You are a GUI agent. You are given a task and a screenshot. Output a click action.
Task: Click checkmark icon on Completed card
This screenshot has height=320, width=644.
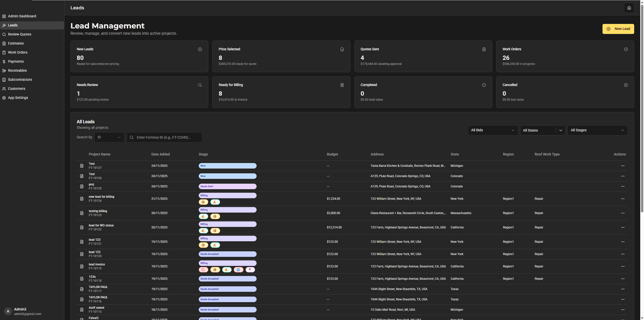[x=484, y=85]
